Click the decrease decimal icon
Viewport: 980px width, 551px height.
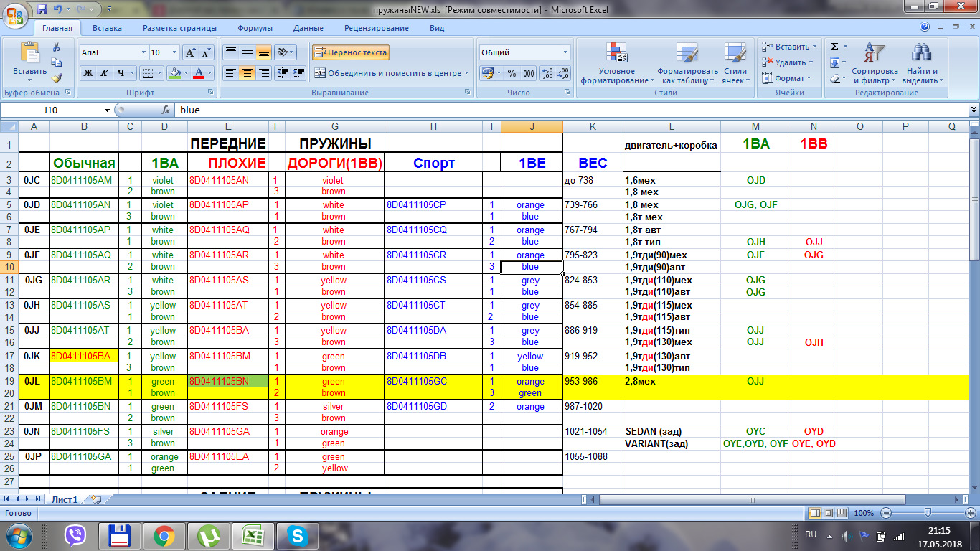click(x=562, y=73)
